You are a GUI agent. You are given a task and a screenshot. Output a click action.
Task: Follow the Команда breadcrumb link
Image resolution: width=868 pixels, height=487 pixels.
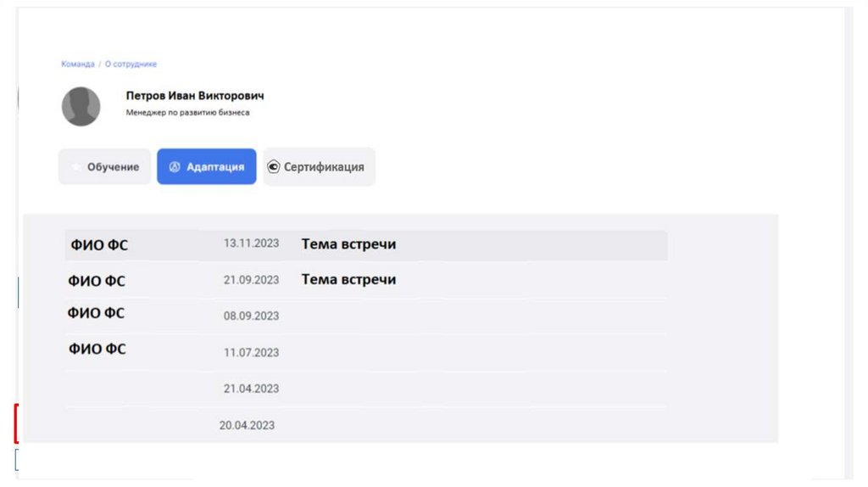click(x=78, y=64)
